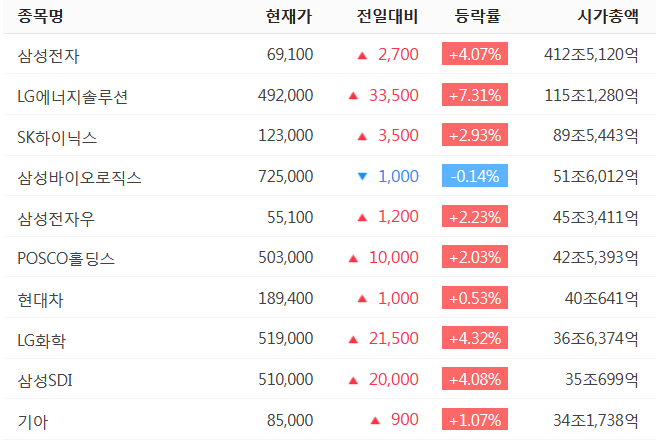This screenshot has height=444, width=656.
Task: Click the up arrow in 현대차 row
Action: [x=362, y=299]
